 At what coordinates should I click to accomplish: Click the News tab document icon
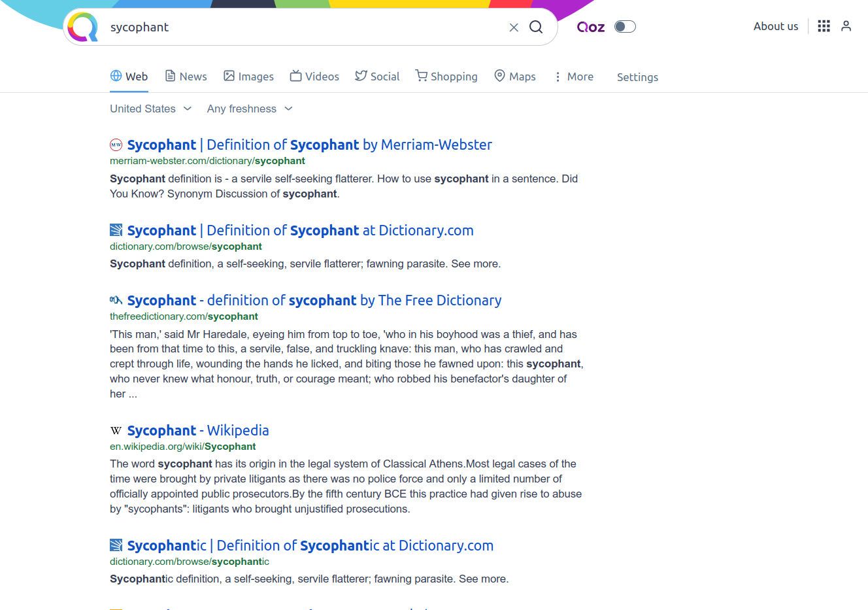point(170,76)
